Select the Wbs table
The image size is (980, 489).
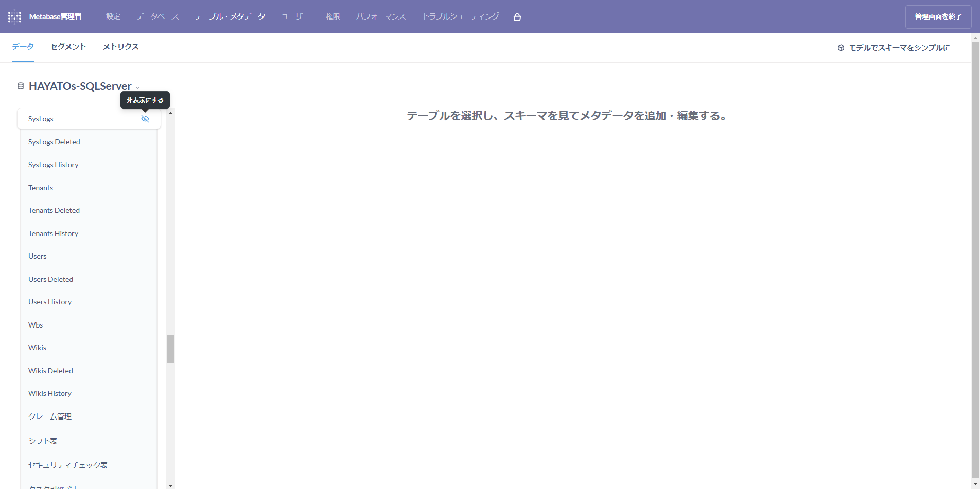tap(89, 325)
